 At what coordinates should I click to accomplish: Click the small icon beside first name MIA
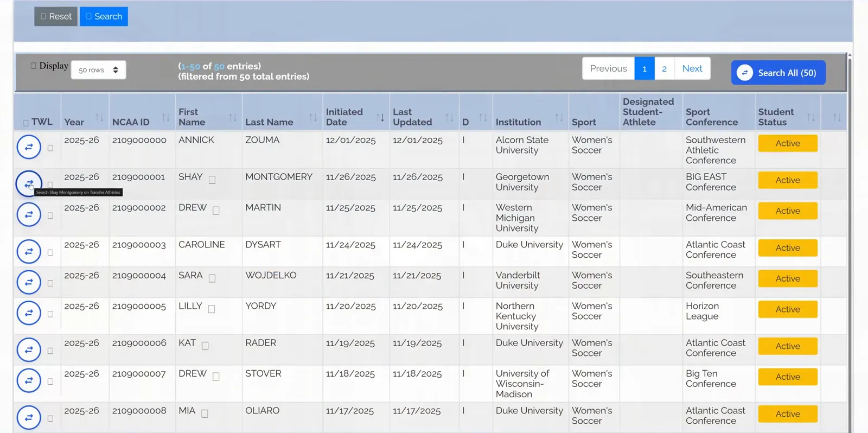[x=205, y=413]
